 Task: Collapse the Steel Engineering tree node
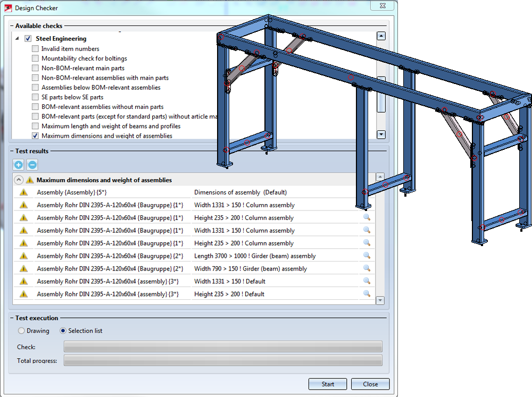click(x=16, y=39)
